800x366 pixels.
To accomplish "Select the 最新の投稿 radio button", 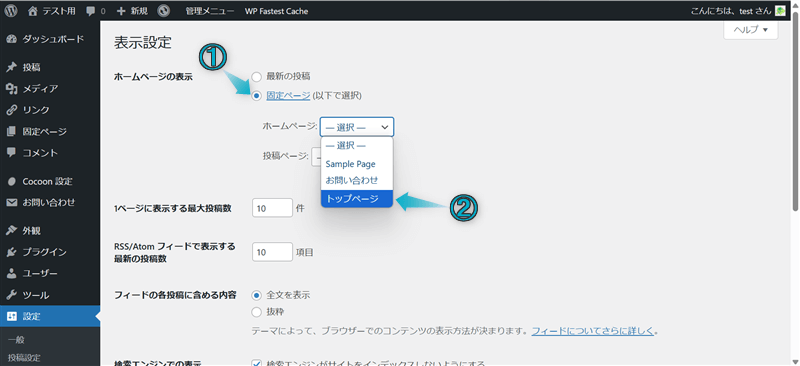I will (257, 77).
